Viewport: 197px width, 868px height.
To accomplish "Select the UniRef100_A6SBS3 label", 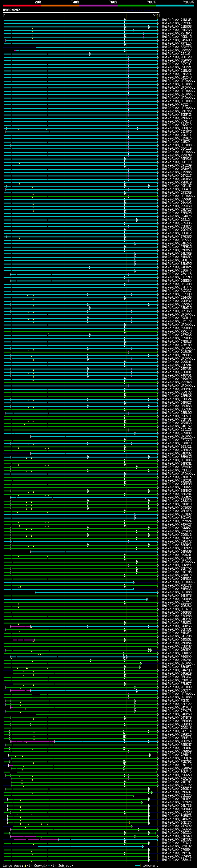I will 177,406.
